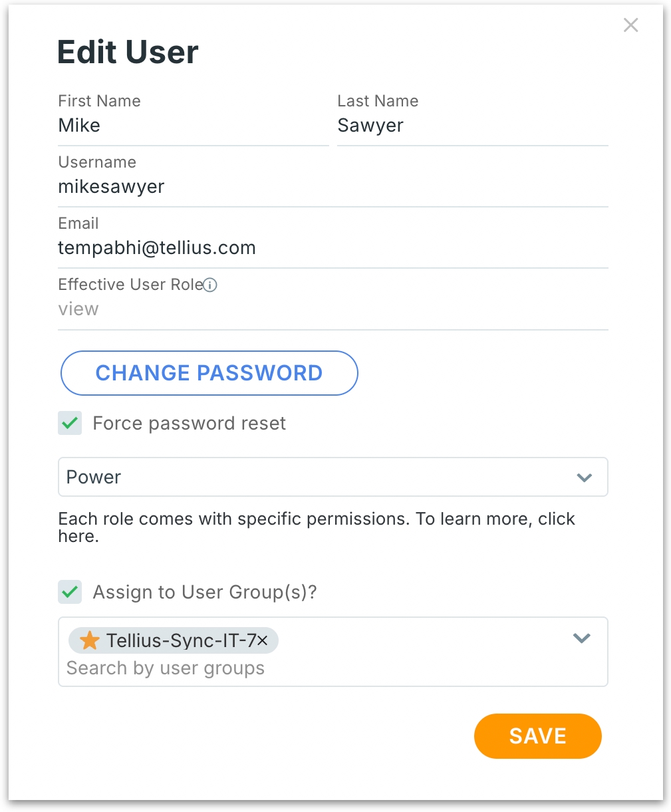Uncheck Assign to User Group(s) checkbox
The height and width of the screenshot is (812, 671).
tap(70, 592)
